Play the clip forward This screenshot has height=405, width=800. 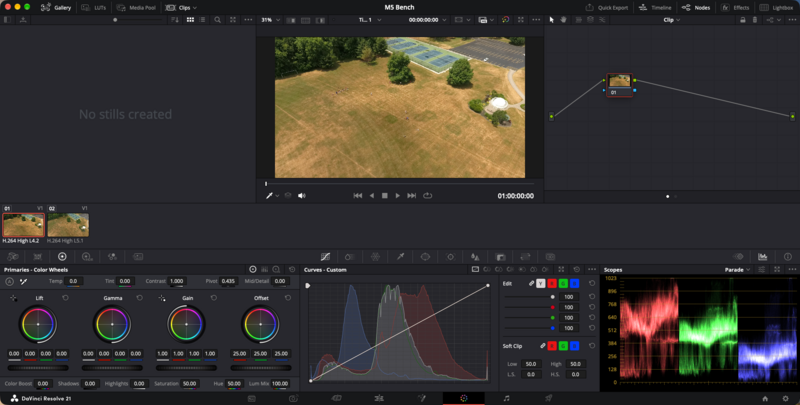(x=397, y=196)
